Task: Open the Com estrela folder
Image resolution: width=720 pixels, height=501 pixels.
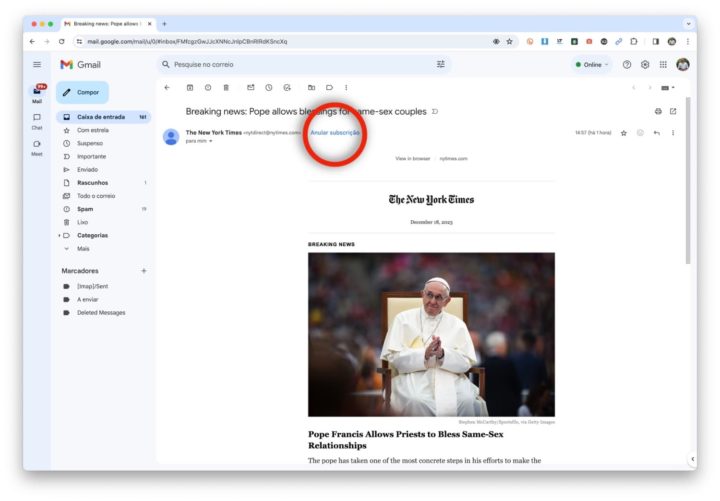Action: [x=104, y=130]
